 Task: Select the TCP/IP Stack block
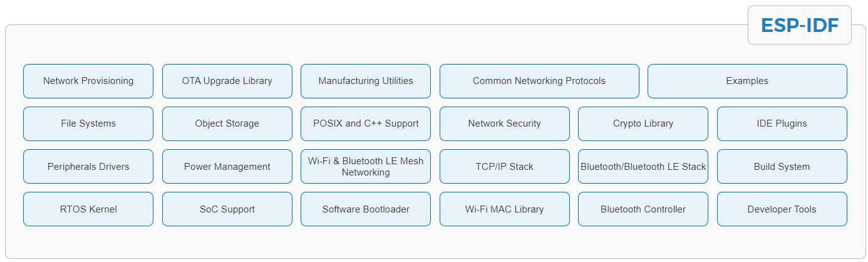[x=505, y=167]
